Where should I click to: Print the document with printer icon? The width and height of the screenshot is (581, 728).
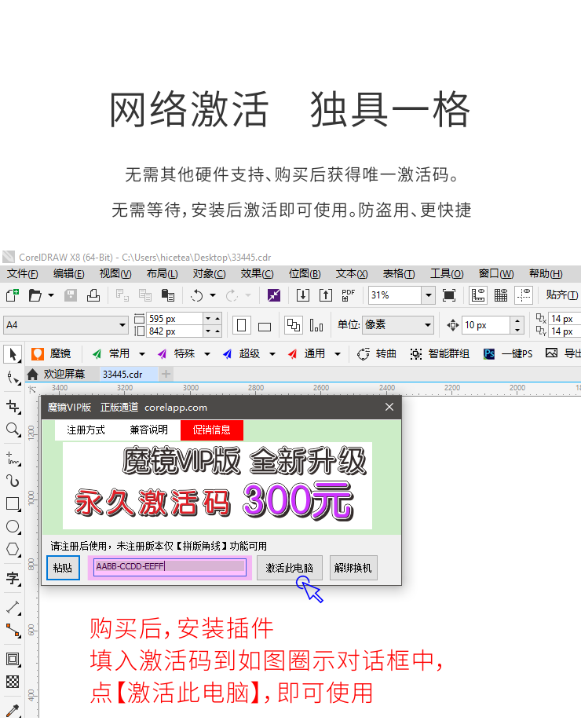[93, 295]
